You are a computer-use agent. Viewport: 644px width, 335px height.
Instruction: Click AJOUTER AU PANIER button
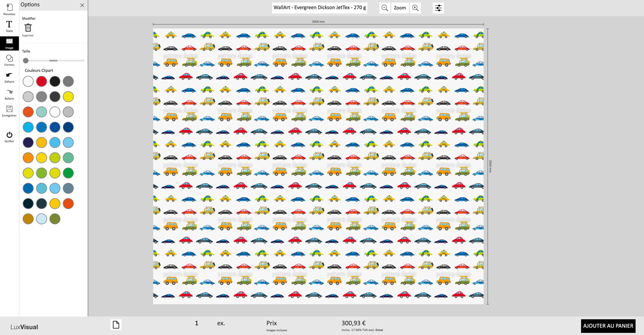[x=608, y=326]
